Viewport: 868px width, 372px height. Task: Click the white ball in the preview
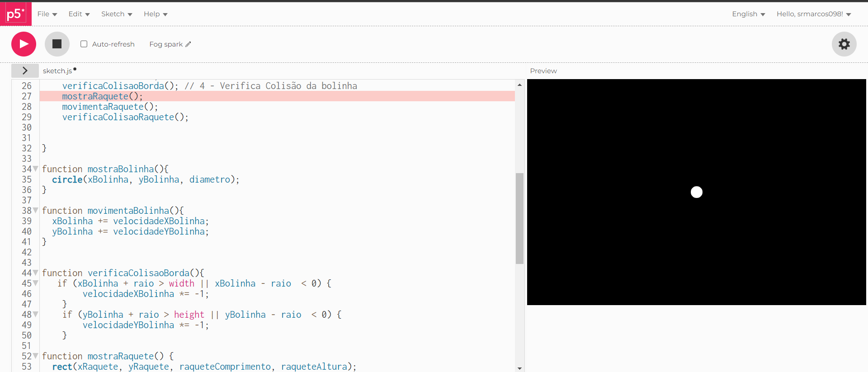[x=697, y=192]
